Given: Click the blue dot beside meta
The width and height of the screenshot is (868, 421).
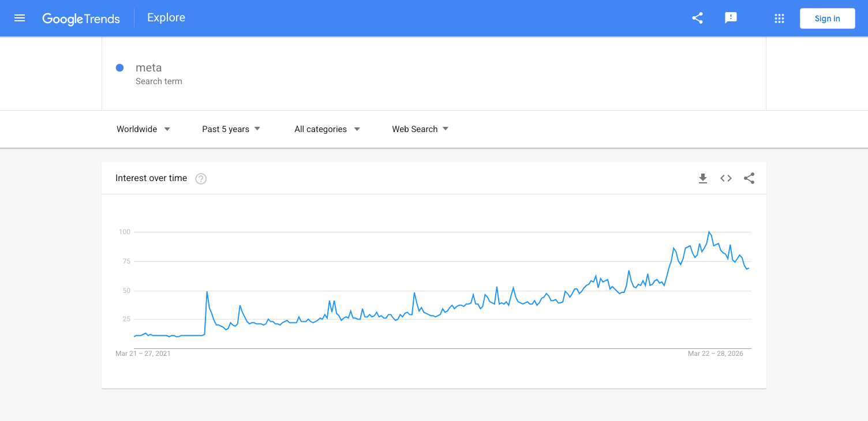Looking at the screenshot, I should [120, 68].
